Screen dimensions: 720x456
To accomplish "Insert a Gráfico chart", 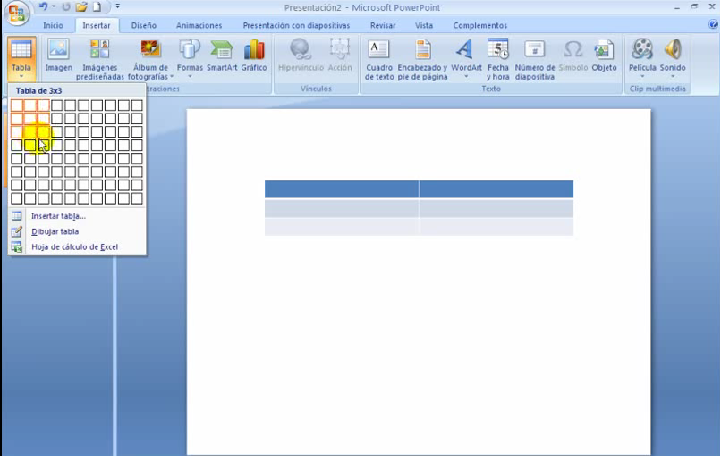I will pos(254,55).
